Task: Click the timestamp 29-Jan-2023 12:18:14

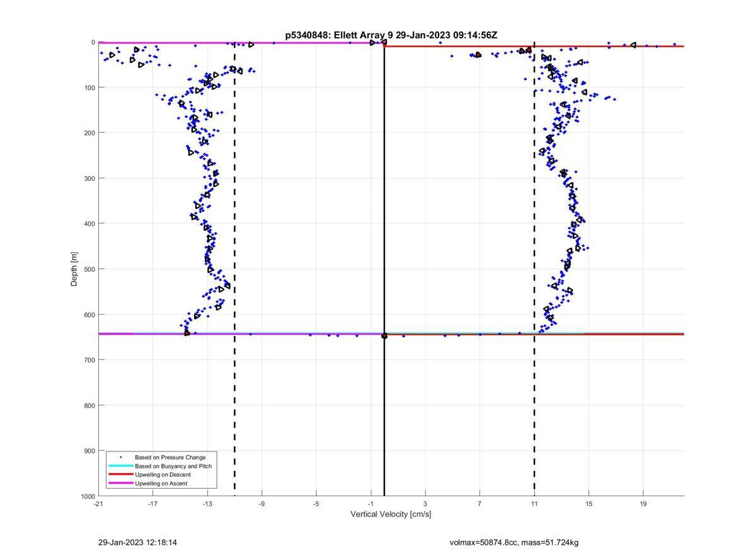Action: pos(138,542)
